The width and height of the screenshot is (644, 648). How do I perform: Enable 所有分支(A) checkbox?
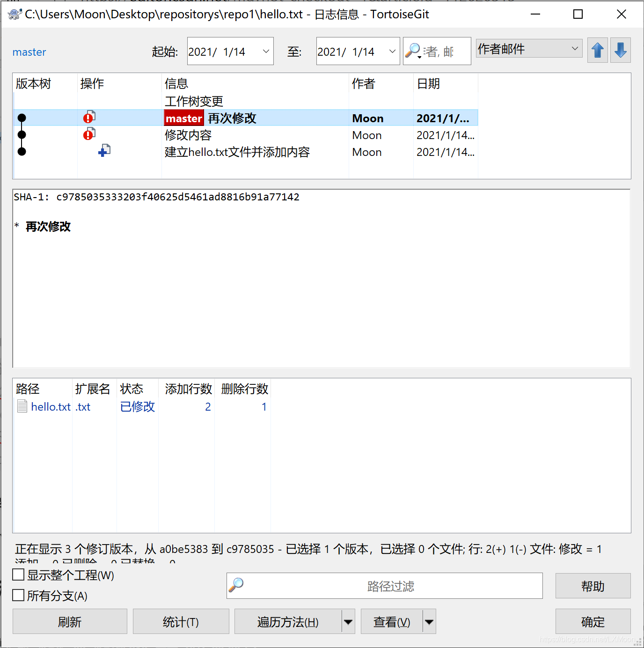18,595
